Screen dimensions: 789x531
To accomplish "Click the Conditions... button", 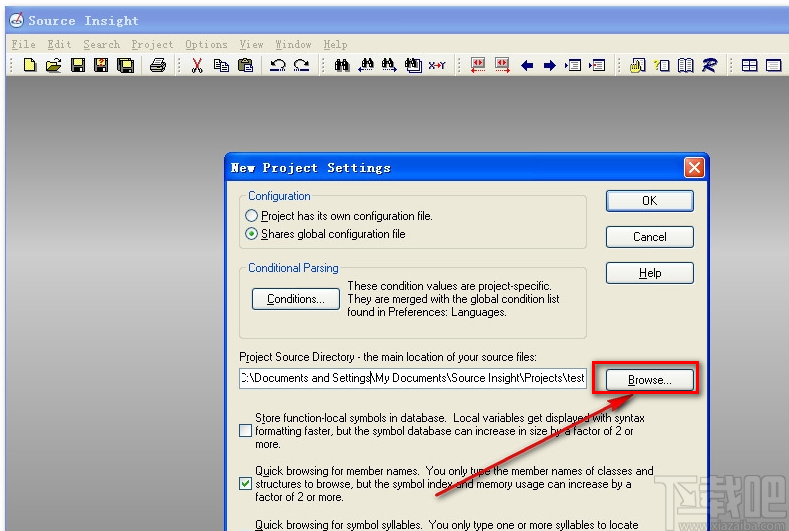I will coord(296,299).
